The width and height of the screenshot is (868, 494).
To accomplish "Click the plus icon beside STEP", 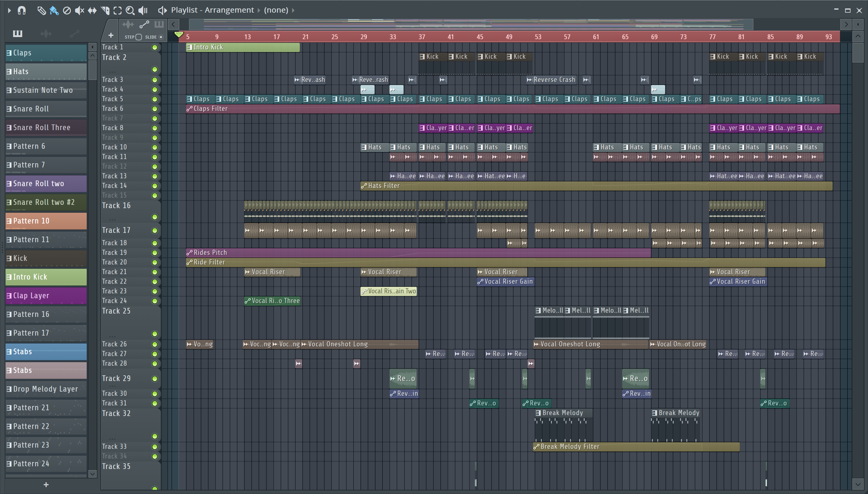I will point(111,35).
